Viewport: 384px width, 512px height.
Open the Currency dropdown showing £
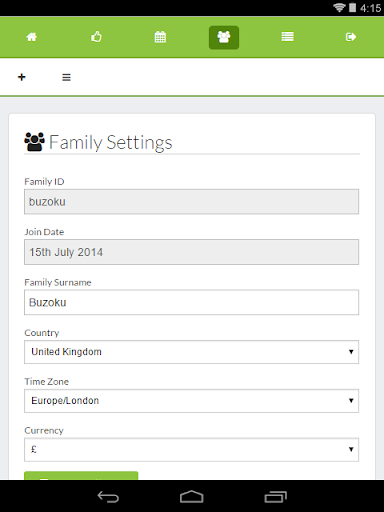191,450
